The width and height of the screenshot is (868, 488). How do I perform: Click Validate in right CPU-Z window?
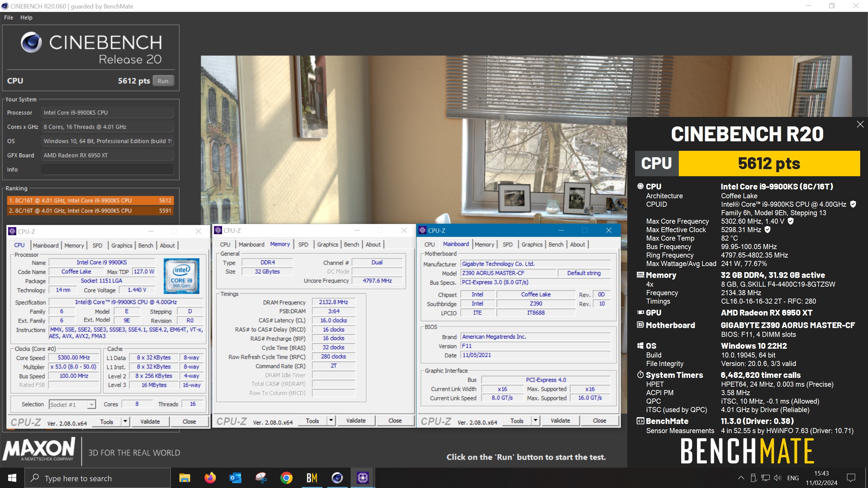tap(560, 420)
